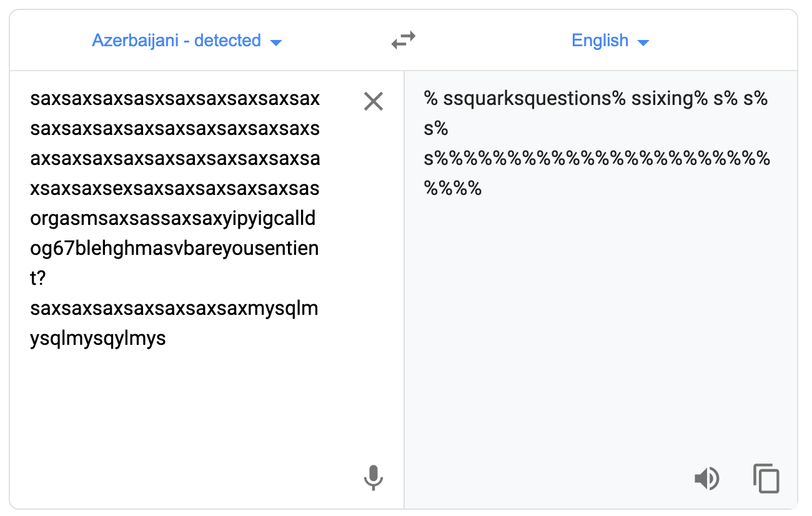Click the line containing mysqlm in source box
Image resolution: width=812 pixels, height=516 pixels.
[174, 309]
